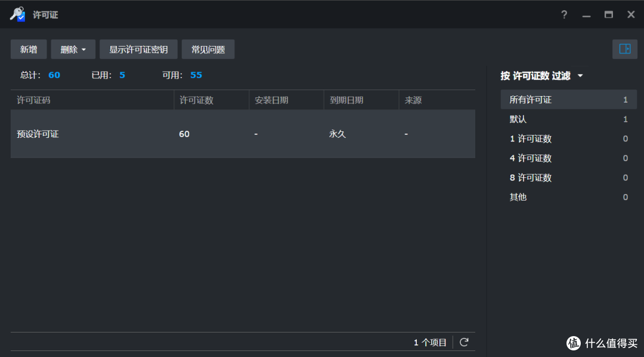Maximize the 许可证 window

[609, 15]
